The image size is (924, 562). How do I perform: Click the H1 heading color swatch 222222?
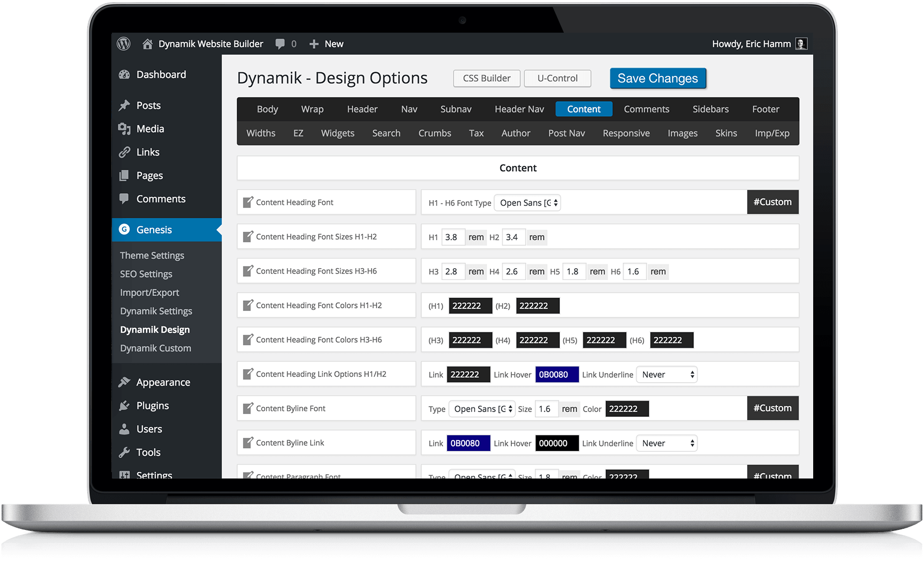470,306
